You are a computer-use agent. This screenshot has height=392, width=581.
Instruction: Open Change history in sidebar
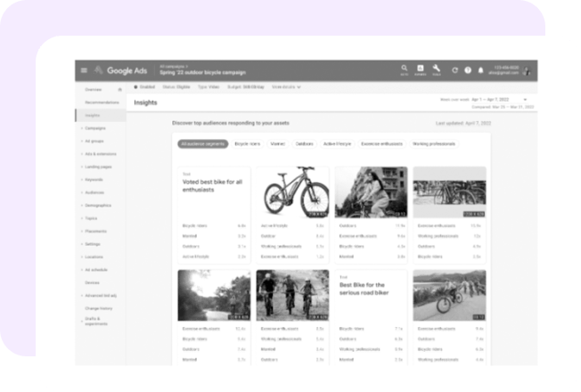tap(98, 308)
